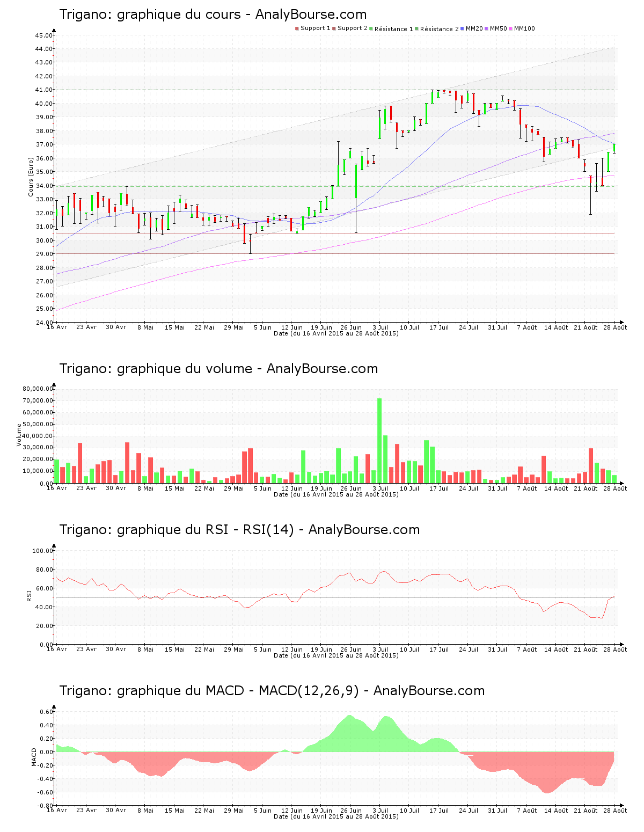Click the 80,000.00 value on volume axis
The image size is (644, 832).
[x=38, y=389]
